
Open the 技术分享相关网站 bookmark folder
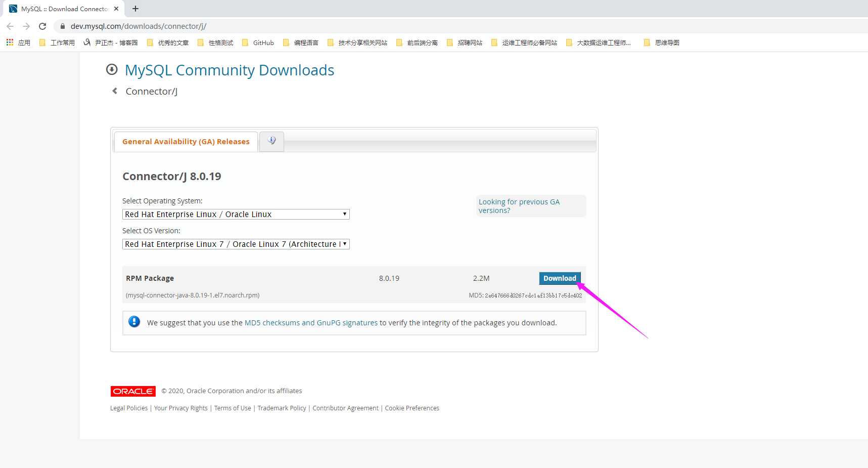357,42
